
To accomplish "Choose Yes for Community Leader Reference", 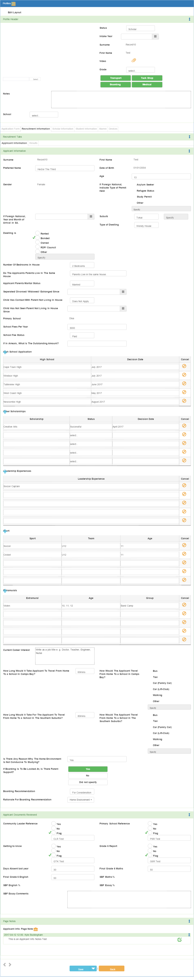I will tap(53, 823).
